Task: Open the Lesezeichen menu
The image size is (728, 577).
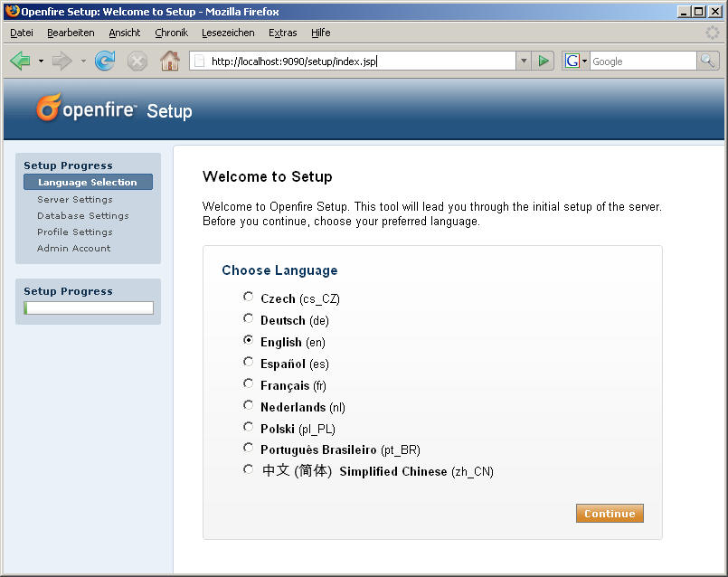Action: (x=228, y=33)
